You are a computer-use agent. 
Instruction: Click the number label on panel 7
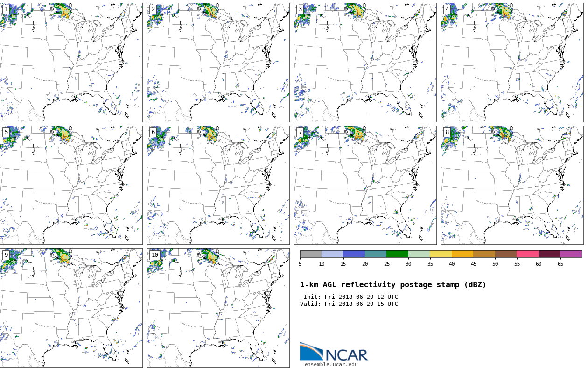coord(300,132)
